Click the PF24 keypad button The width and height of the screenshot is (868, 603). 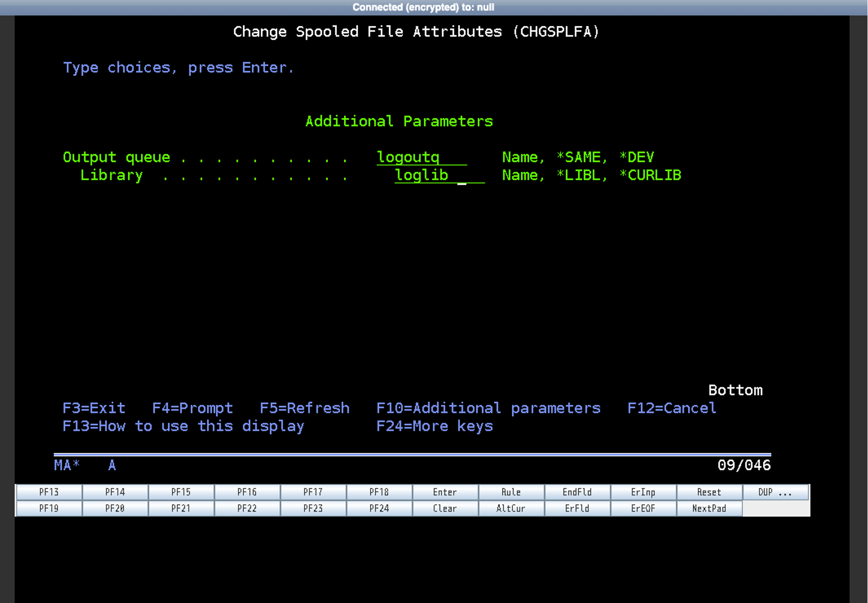point(379,509)
